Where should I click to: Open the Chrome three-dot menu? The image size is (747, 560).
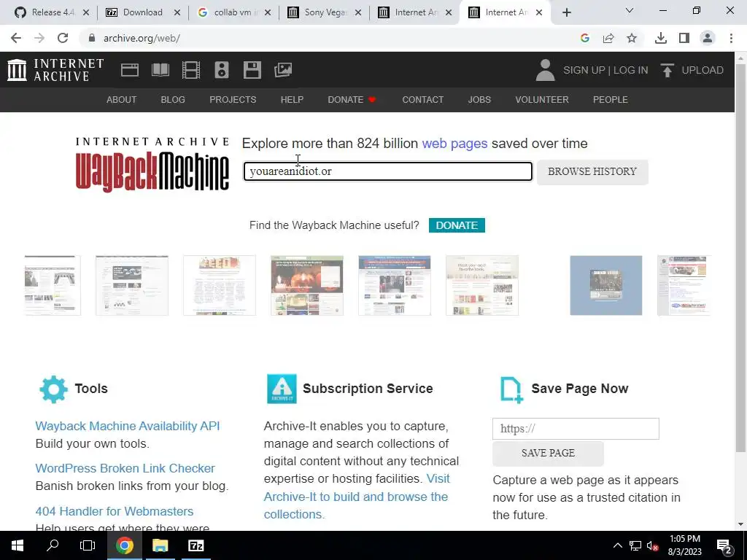(x=731, y=38)
